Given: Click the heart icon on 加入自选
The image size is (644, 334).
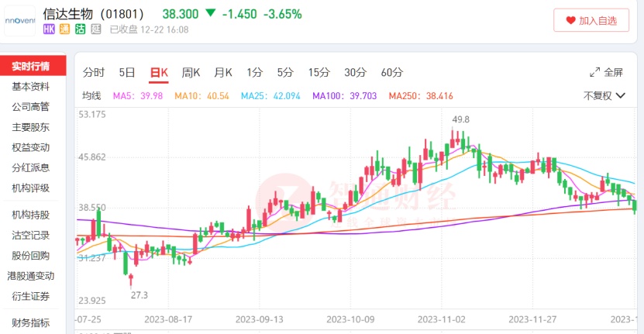Looking at the screenshot, I should point(570,20).
